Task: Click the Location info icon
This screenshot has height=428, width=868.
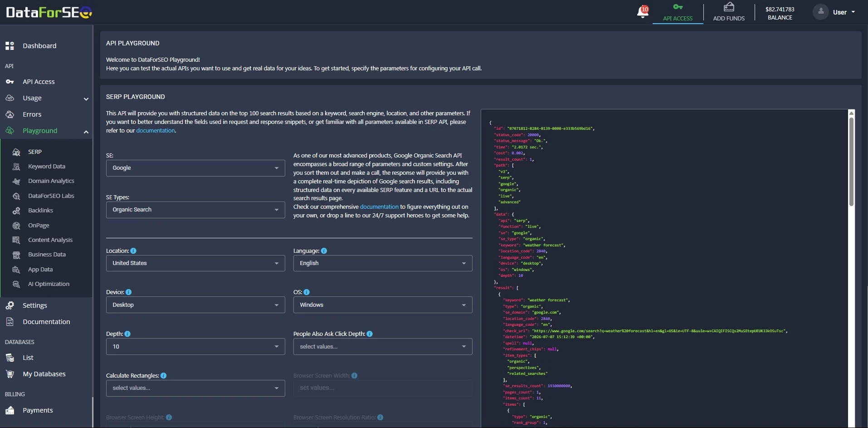Action: pyautogui.click(x=133, y=251)
